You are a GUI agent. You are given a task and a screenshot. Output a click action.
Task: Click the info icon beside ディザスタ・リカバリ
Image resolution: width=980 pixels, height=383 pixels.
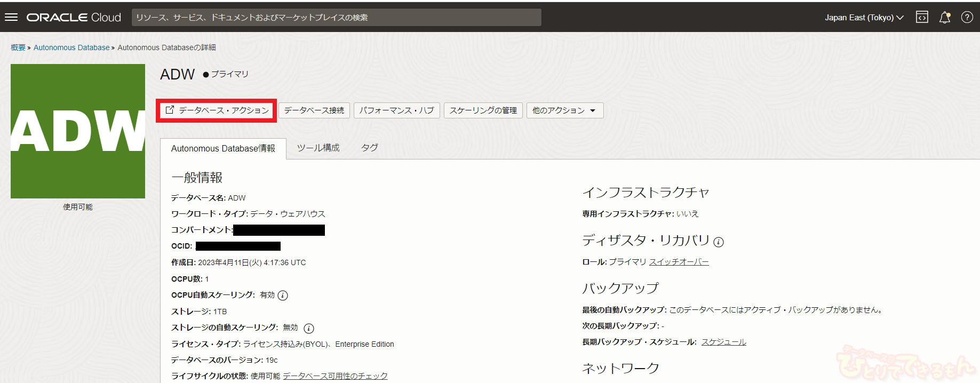(x=719, y=242)
